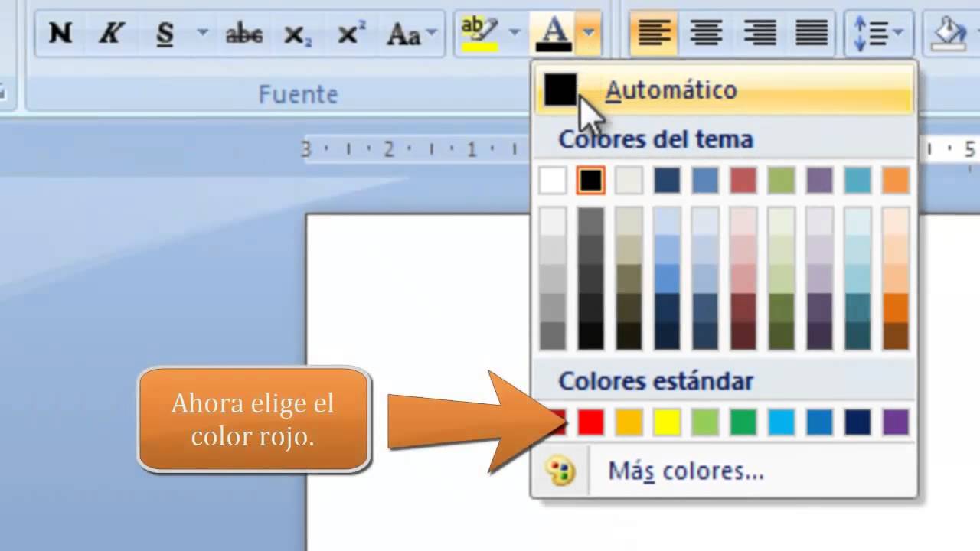Pick the orange standard color
This screenshot has width=980, height=551.
coord(629,422)
